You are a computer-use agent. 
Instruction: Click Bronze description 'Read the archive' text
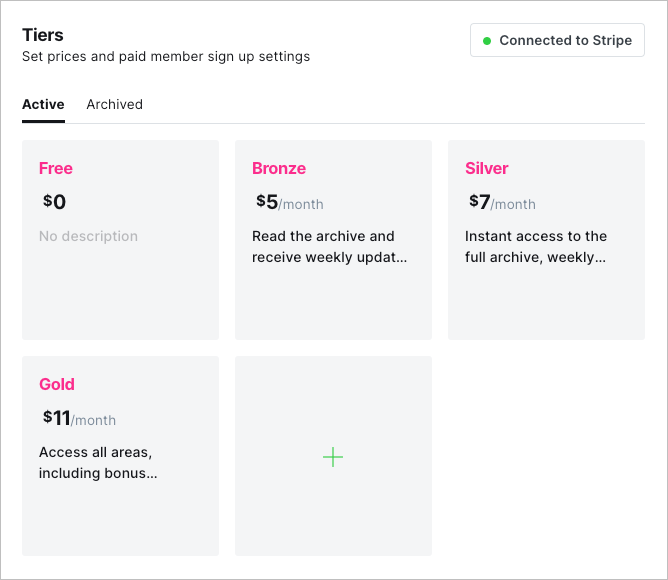(323, 246)
